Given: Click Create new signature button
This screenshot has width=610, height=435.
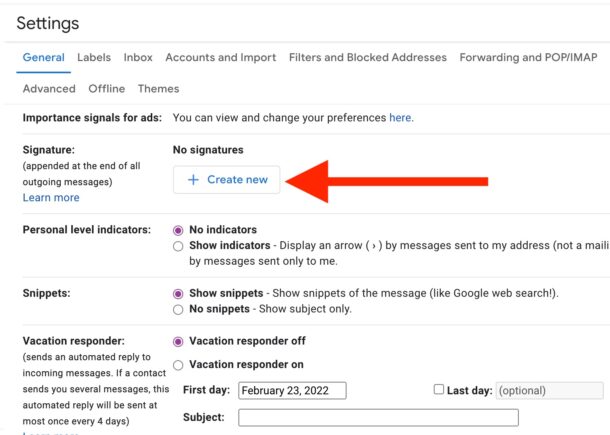Looking at the screenshot, I should point(226,179).
